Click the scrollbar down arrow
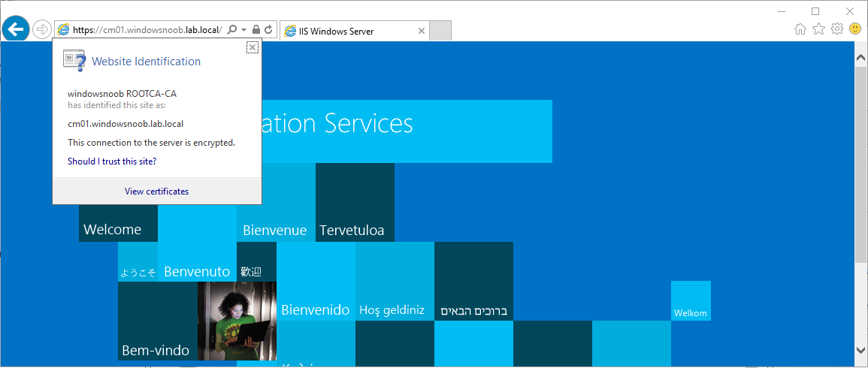Screen dimensions: 868x368 click(861, 349)
